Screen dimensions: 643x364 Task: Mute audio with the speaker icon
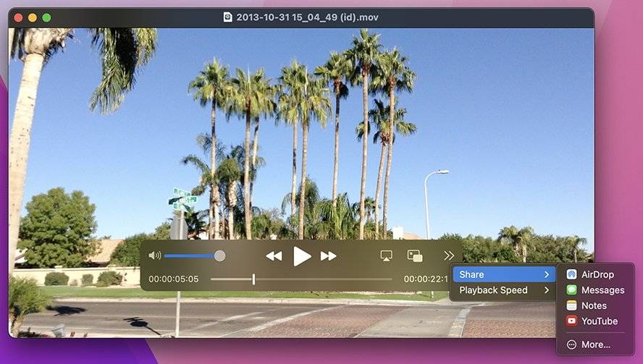[x=155, y=255]
